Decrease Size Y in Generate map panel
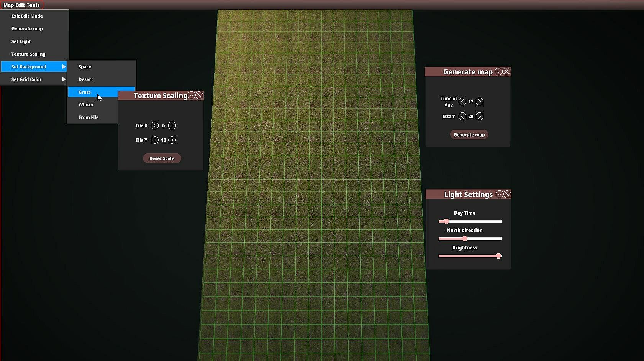 coord(462,116)
